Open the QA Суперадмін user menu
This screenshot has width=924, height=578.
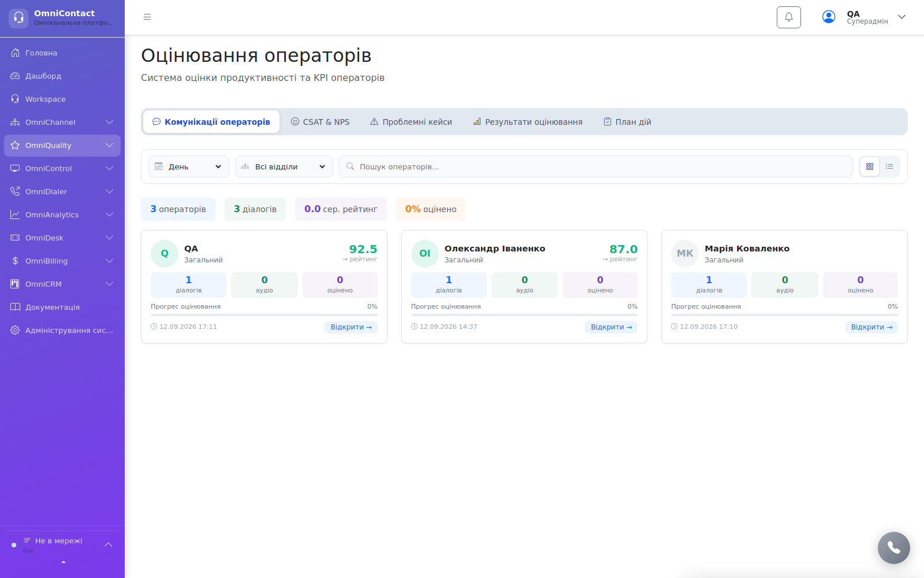865,17
